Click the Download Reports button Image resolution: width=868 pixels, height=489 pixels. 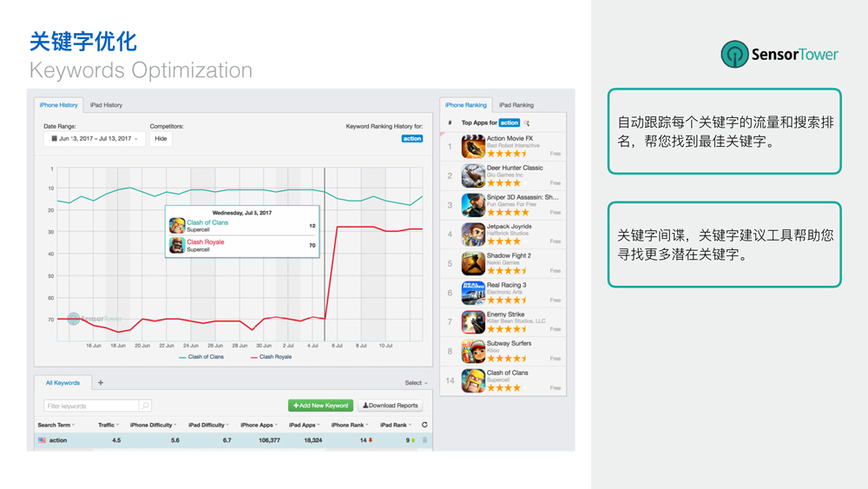(391, 406)
